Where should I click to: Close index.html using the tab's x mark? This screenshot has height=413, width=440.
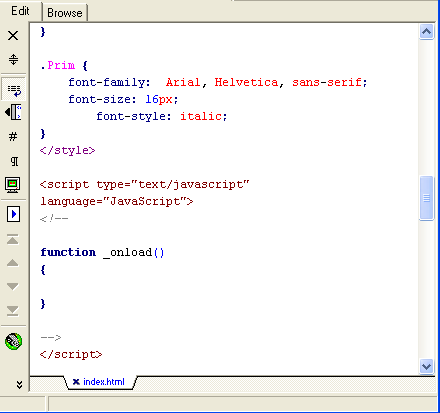pyautogui.click(x=76, y=382)
